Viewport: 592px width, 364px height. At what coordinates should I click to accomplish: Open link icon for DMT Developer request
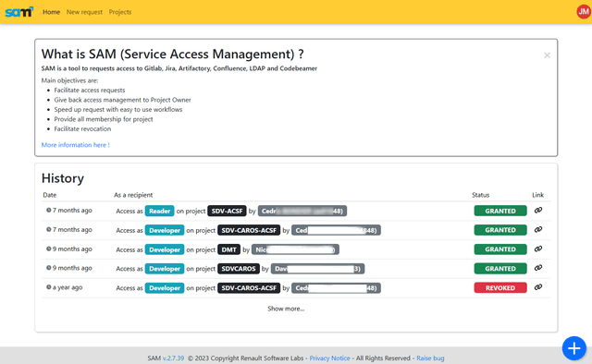pyautogui.click(x=538, y=249)
